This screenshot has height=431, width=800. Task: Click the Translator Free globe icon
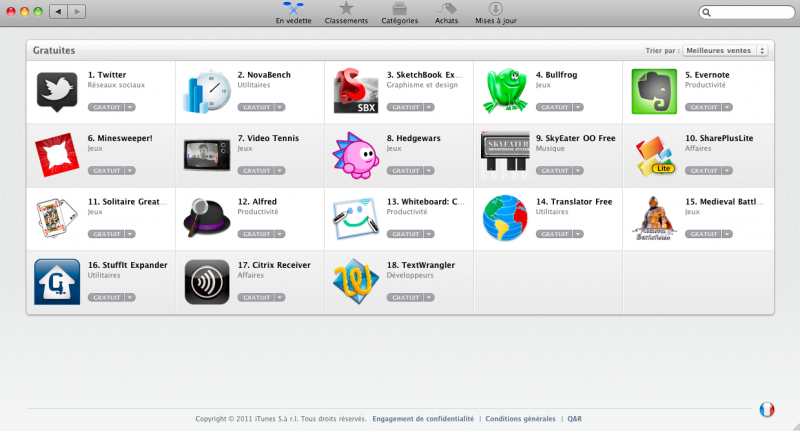pyautogui.click(x=505, y=217)
